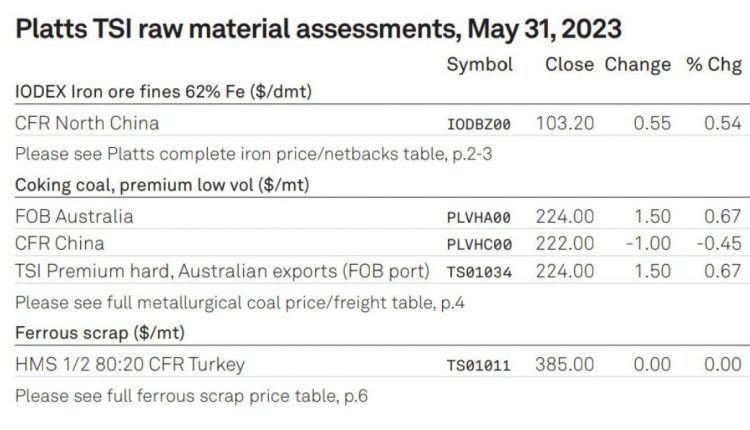This screenshot has width=750, height=430.
Task: Select the IODBZ00 symbol code
Action: click(478, 125)
